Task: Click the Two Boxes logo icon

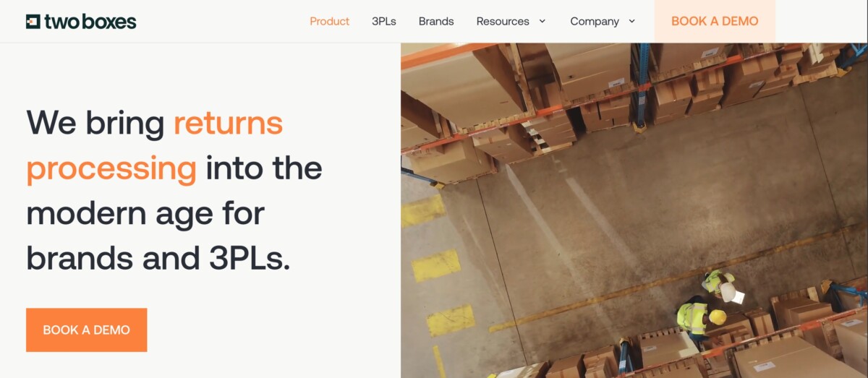Action: tap(33, 21)
